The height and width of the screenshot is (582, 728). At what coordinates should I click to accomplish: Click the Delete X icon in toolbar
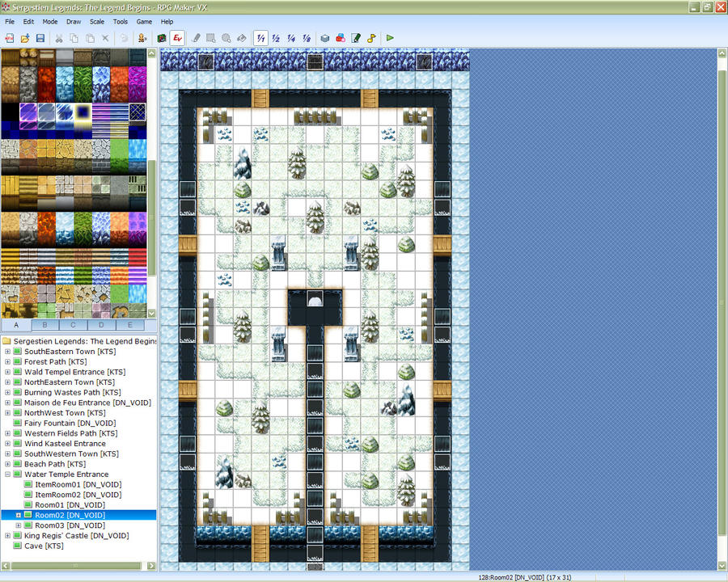(105, 38)
